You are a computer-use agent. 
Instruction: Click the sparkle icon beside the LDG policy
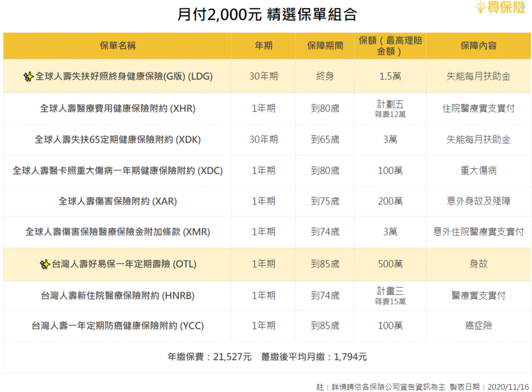(x=29, y=77)
